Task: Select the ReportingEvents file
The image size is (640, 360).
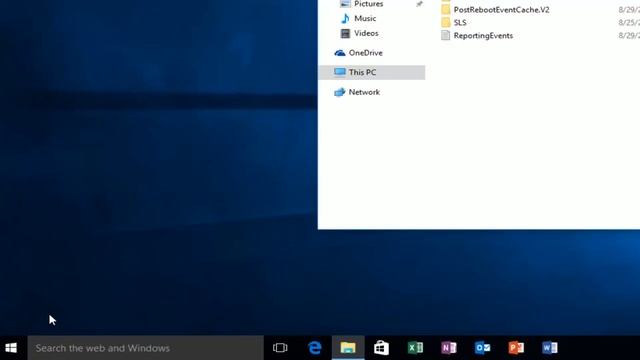Action: [483, 36]
